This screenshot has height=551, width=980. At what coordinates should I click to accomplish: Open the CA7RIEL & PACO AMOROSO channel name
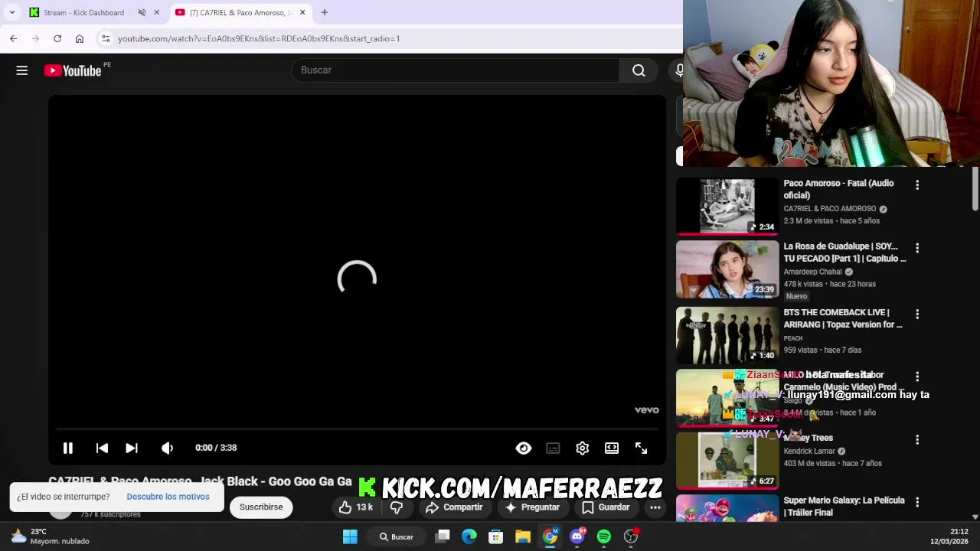coord(829,209)
